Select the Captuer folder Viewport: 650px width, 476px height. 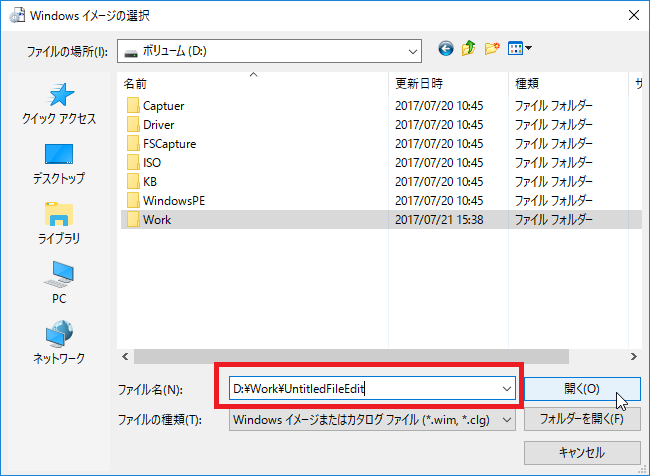(x=164, y=106)
